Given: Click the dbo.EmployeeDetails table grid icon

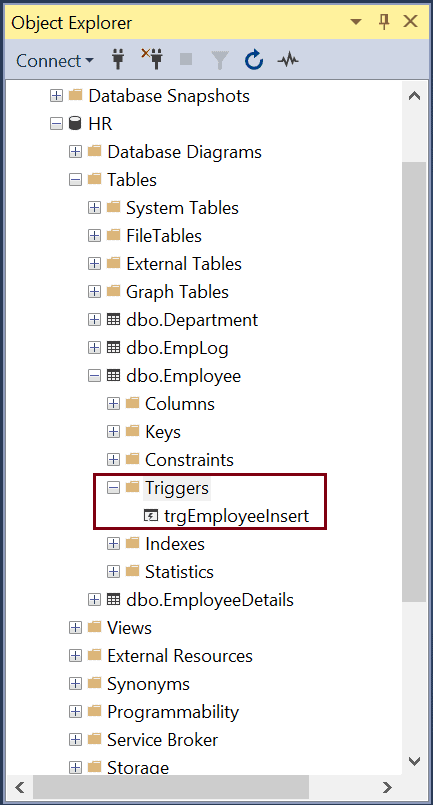Looking at the screenshot, I should tap(113, 600).
